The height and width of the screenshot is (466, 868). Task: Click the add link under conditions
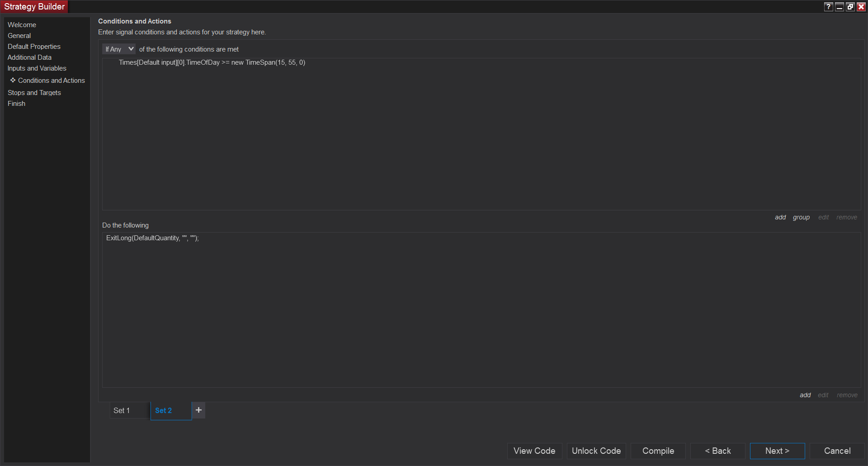click(780, 217)
